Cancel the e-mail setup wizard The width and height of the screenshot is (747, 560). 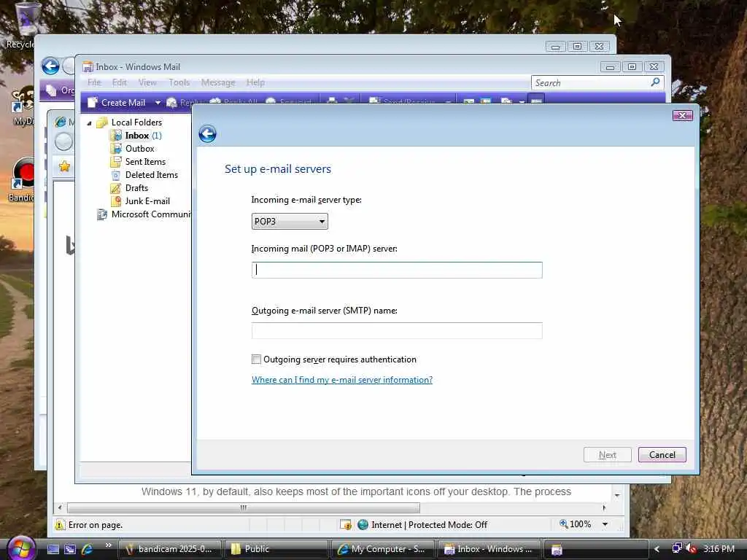pyautogui.click(x=662, y=455)
